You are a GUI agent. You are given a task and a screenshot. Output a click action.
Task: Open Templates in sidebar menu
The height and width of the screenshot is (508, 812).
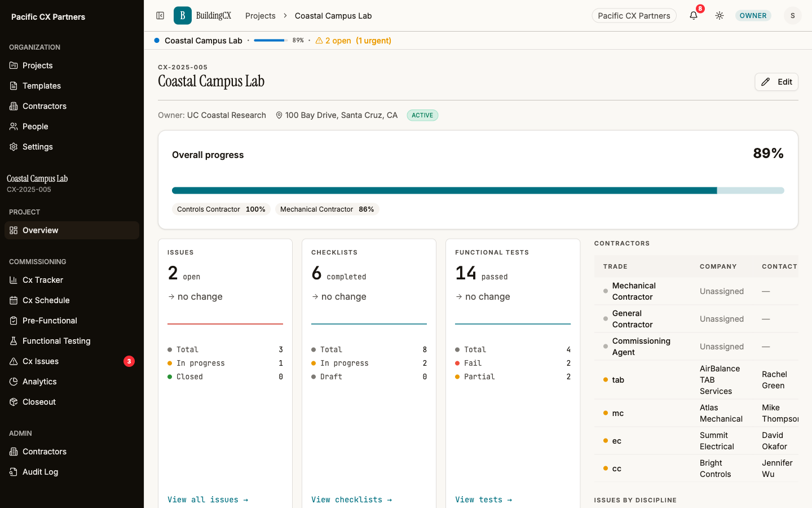coord(72,86)
